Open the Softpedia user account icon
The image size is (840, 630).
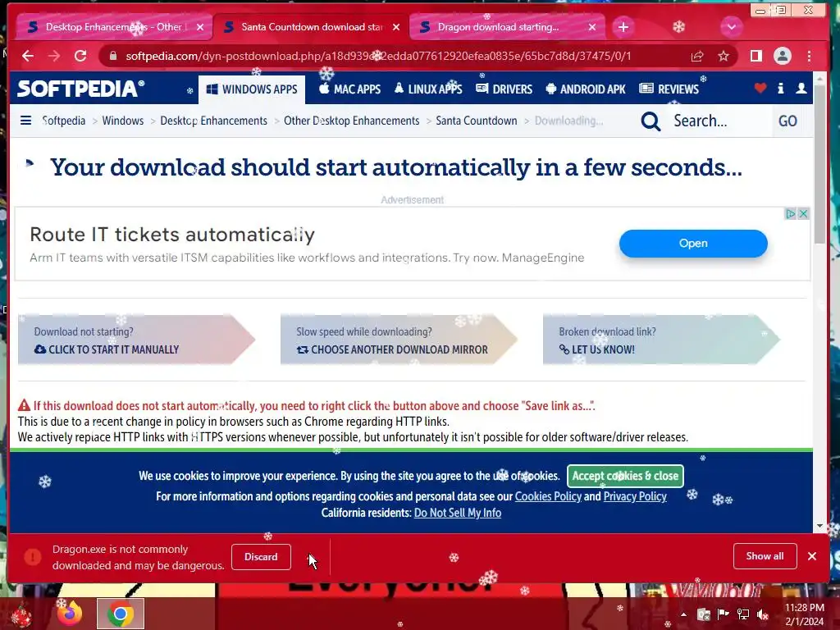[x=801, y=89]
